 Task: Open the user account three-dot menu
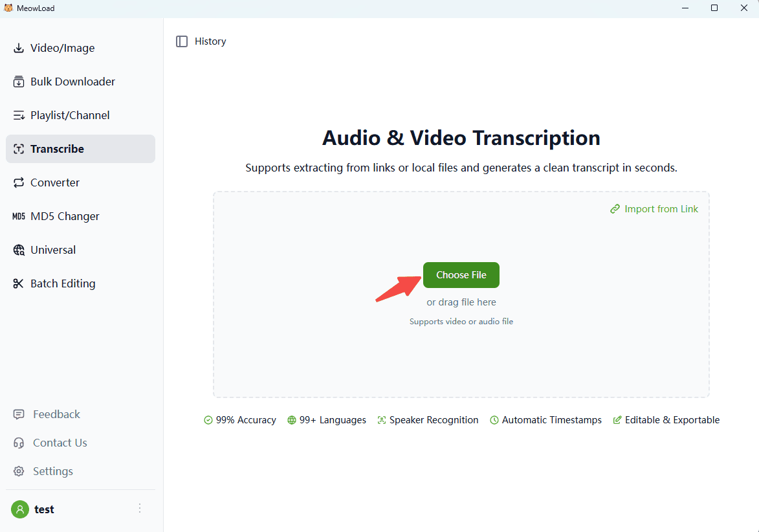[x=140, y=509]
